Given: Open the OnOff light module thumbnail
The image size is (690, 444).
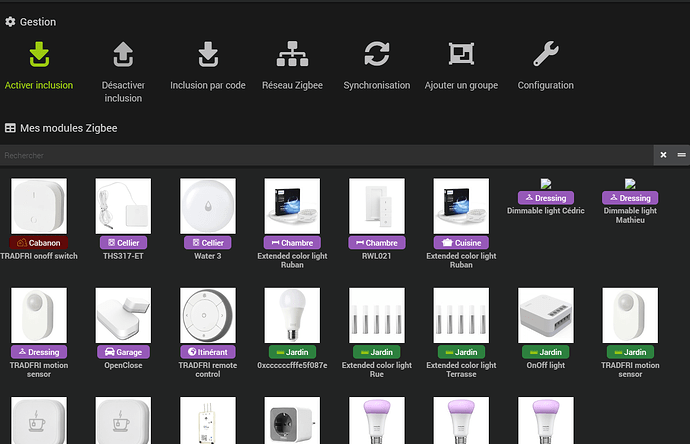Looking at the screenshot, I should pyautogui.click(x=546, y=316).
